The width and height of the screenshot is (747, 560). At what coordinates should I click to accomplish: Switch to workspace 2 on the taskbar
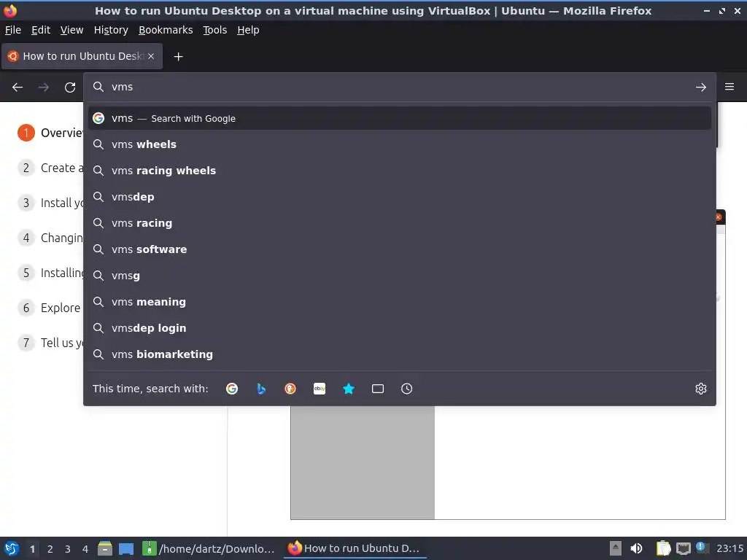click(50, 549)
